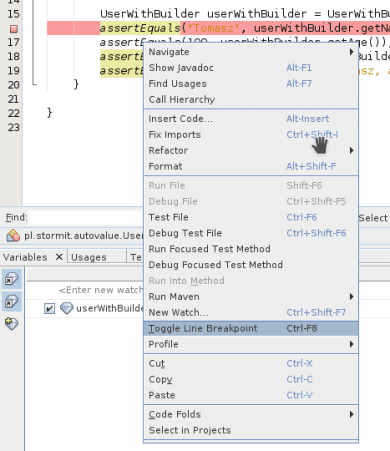Choose Select in Projects

click(x=251, y=430)
